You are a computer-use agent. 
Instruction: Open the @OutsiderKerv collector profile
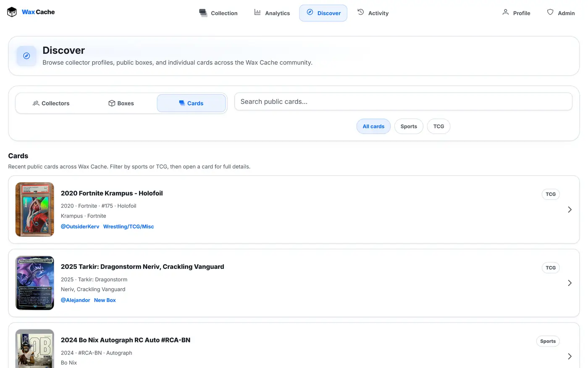click(80, 227)
